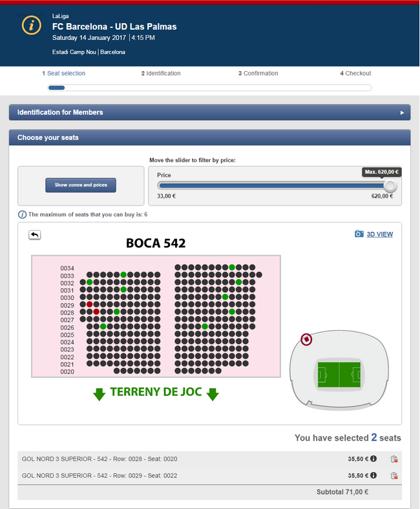The image size is (420, 509).
Task: Go to the Identification step
Action: (x=161, y=74)
